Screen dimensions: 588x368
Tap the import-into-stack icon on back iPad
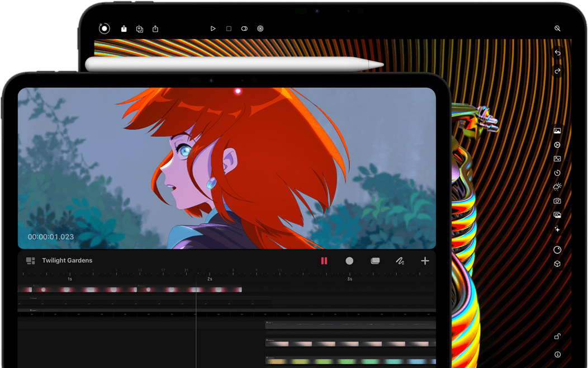click(x=140, y=29)
